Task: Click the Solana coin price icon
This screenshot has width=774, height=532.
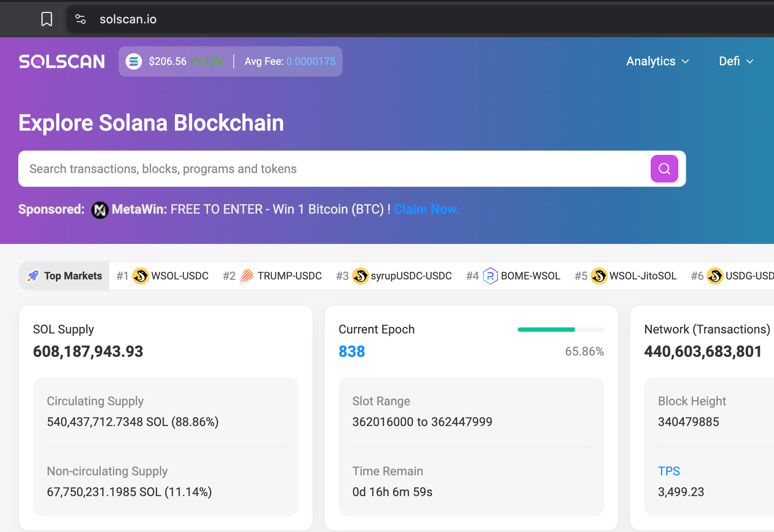Action: coord(134,61)
